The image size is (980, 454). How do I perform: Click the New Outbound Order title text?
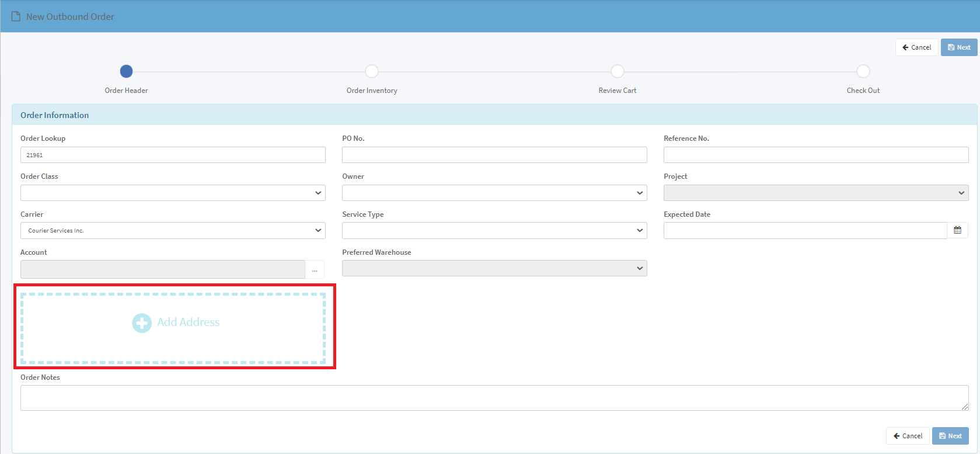[x=70, y=16]
